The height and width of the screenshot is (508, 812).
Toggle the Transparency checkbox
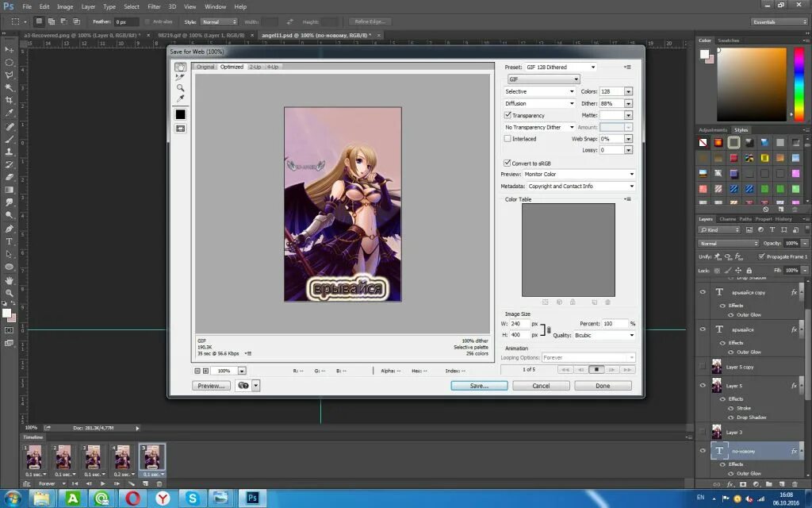pyautogui.click(x=507, y=115)
